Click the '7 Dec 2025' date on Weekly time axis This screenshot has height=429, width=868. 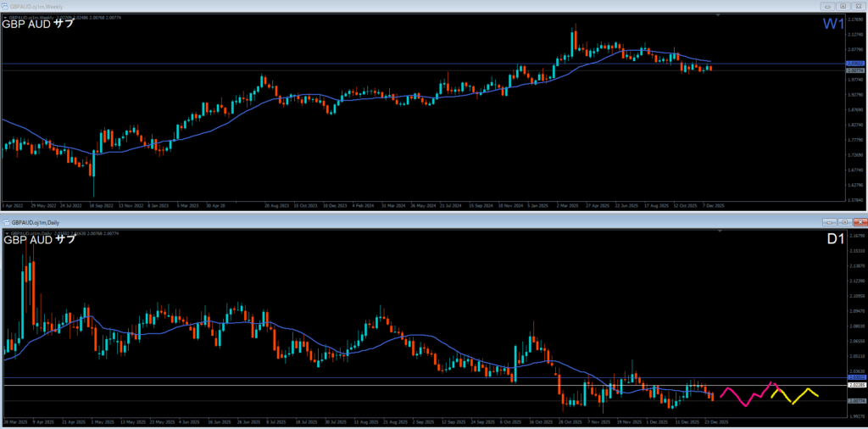pyautogui.click(x=714, y=205)
